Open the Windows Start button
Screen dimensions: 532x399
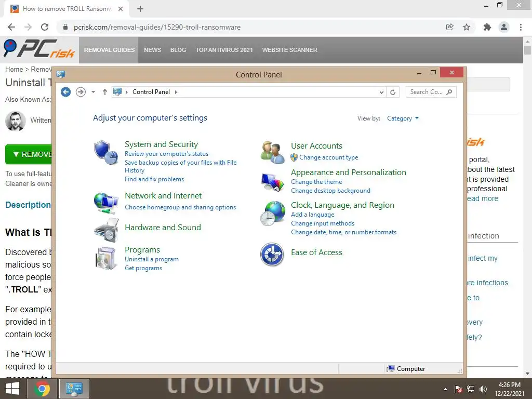(12, 389)
